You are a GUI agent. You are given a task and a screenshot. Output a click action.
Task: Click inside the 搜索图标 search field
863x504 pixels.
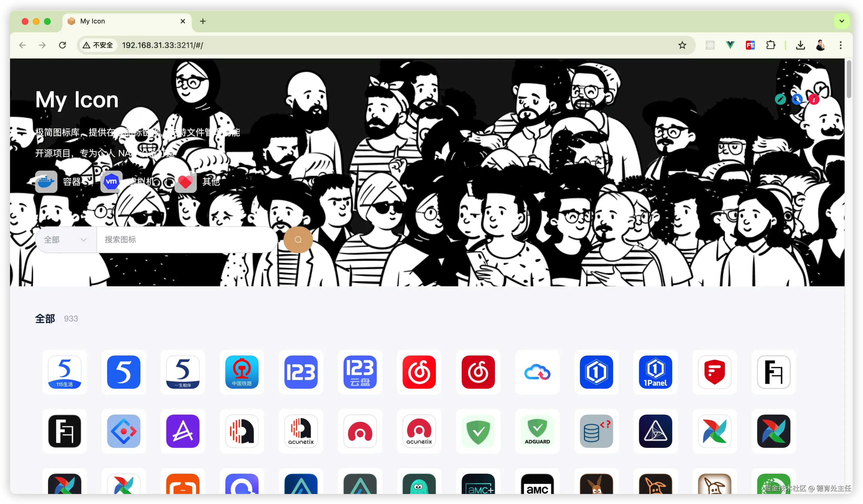[185, 240]
